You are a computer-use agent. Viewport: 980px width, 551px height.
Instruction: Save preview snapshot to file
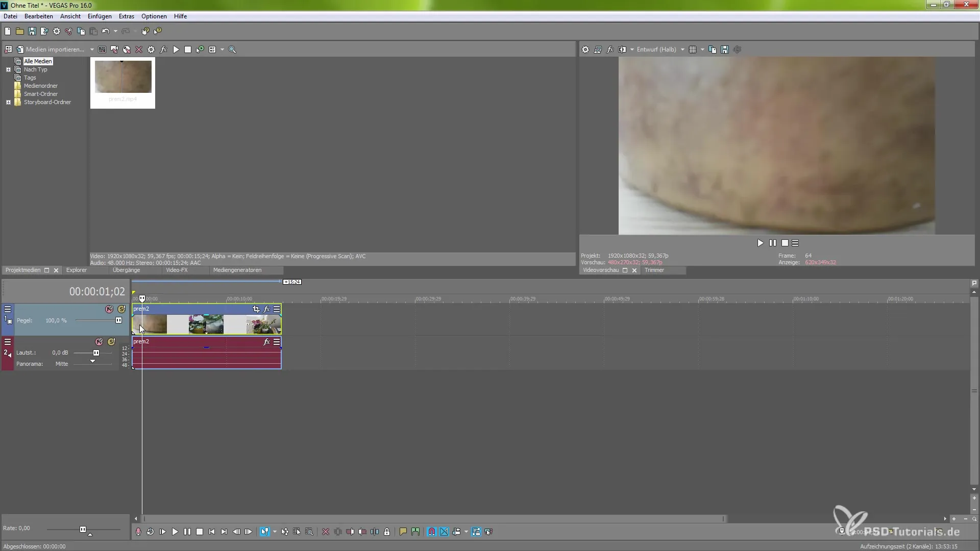[x=725, y=49]
